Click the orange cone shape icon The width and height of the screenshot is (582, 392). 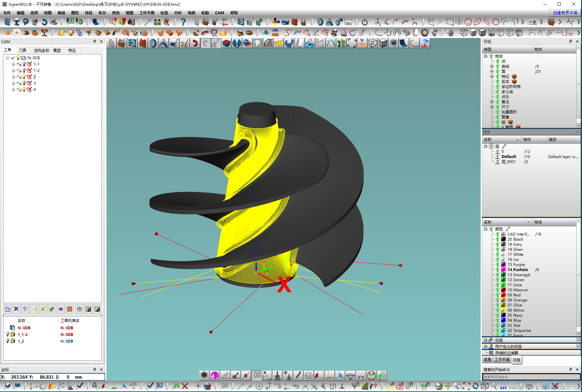pos(179,33)
